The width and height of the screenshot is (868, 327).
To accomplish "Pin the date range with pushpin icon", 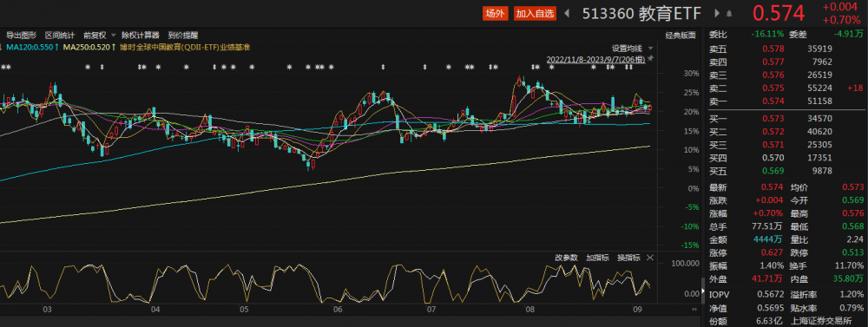I will [650, 59].
